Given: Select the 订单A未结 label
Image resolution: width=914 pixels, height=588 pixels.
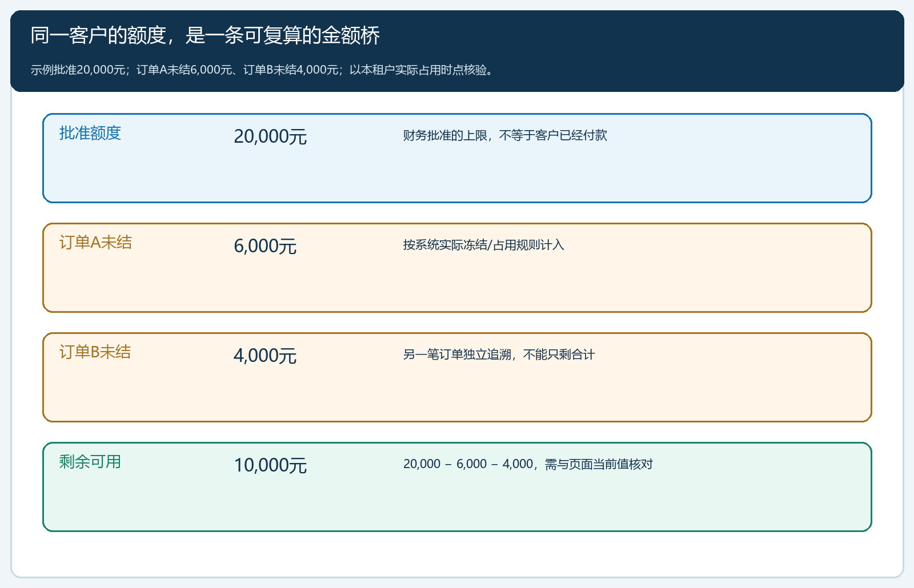Looking at the screenshot, I should click(95, 243).
